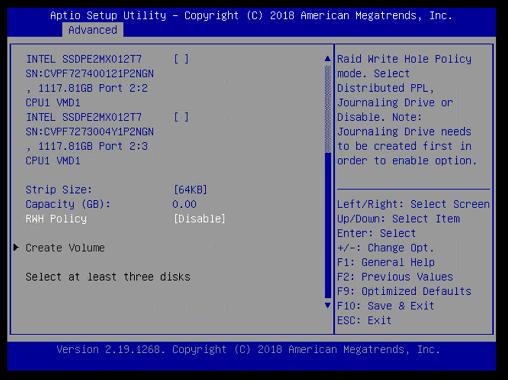Click the Select at least three disks message

(x=108, y=277)
